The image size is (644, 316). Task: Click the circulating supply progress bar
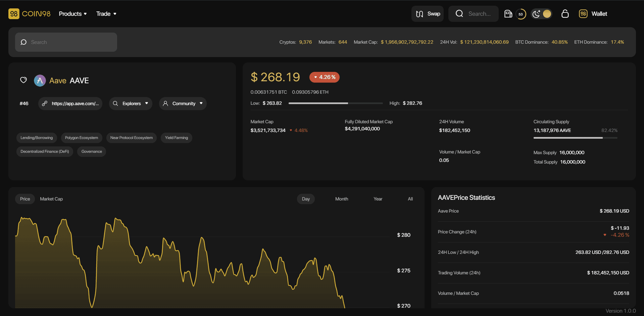575,138
